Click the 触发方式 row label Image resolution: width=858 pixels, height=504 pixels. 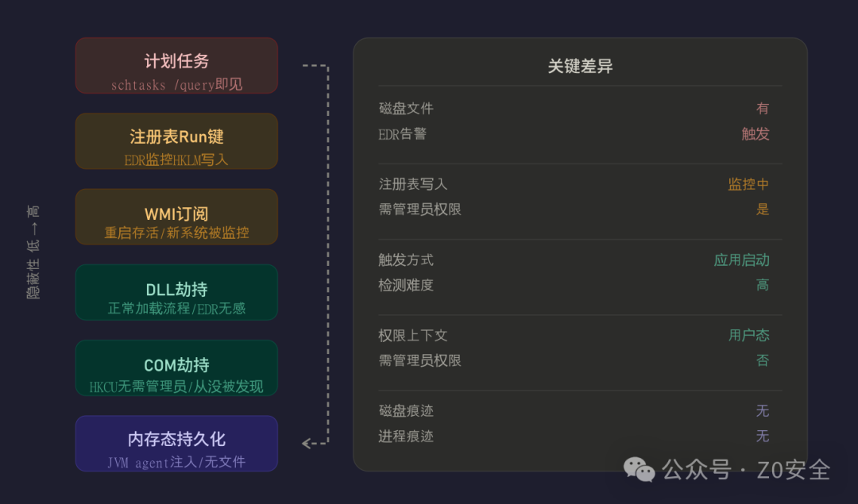point(406,260)
